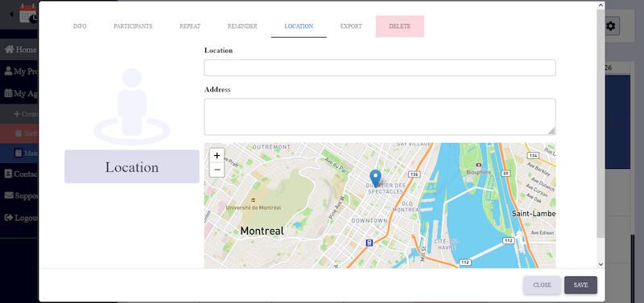This screenshot has width=644, height=303.
Task: Click the pink Delete tab
Action: tap(399, 27)
